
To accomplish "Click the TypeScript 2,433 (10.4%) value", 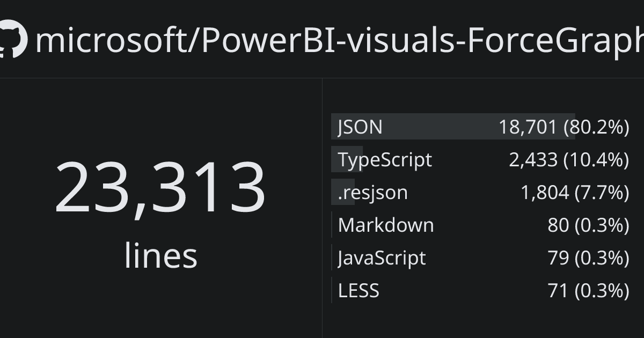I will (569, 160).
